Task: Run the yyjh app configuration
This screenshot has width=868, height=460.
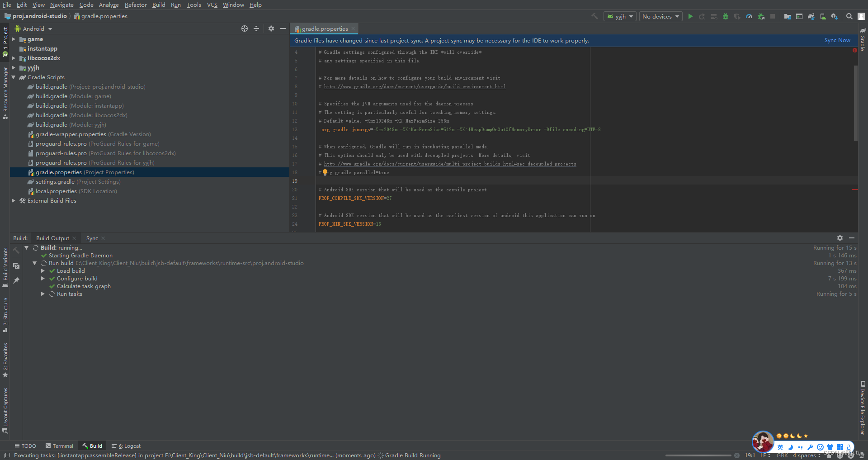Action: pos(690,16)
